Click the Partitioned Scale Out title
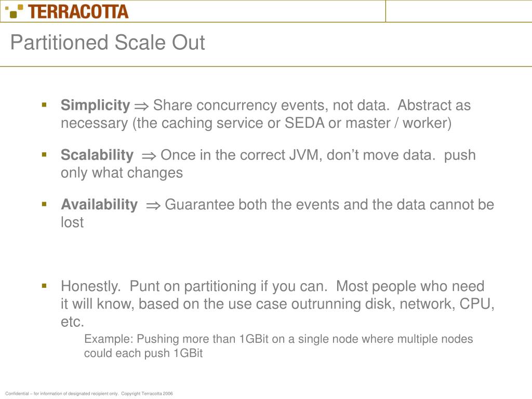This screenshot has height=399, width=532. (108, 43)
